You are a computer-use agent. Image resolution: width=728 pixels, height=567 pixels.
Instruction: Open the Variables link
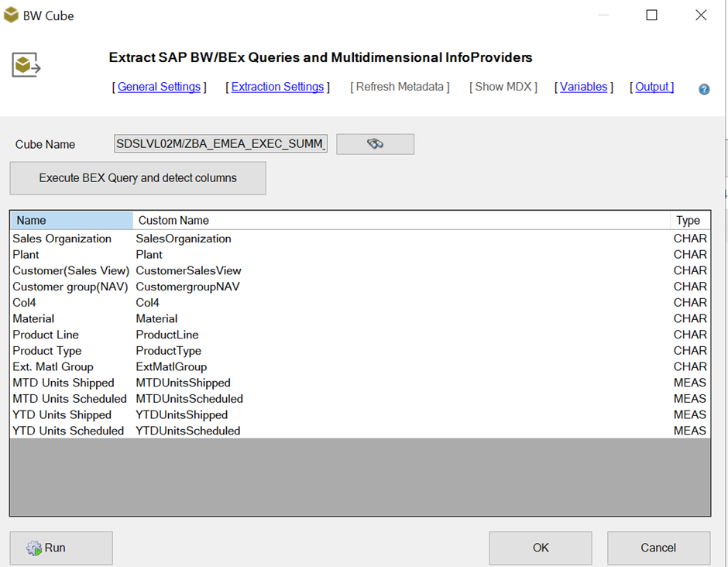pos(583,87)
